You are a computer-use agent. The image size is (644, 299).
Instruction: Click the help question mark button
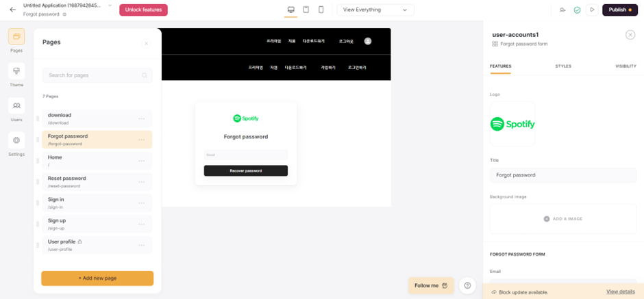(x=467, y=285)
